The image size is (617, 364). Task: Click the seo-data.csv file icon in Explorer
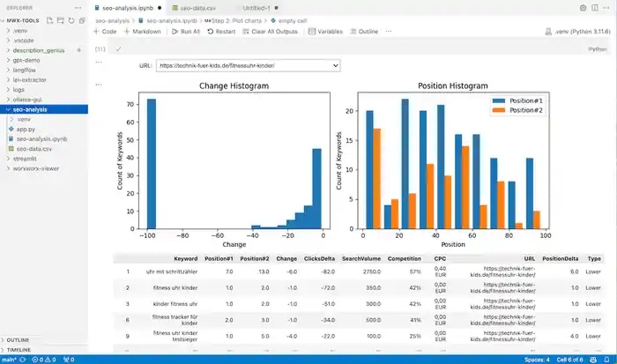[11, 149]
